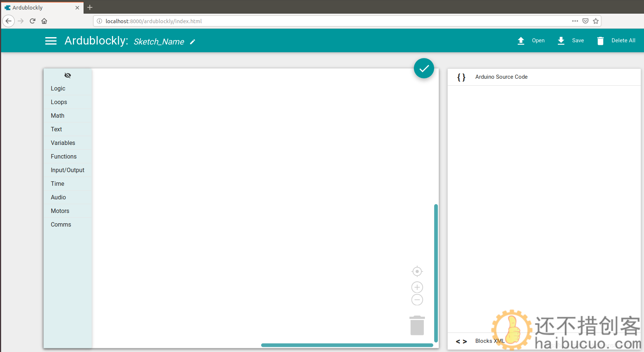Click the Save download arrow icon
The height and width of the screenshot is (352, 644).
(x=561, y=41)
